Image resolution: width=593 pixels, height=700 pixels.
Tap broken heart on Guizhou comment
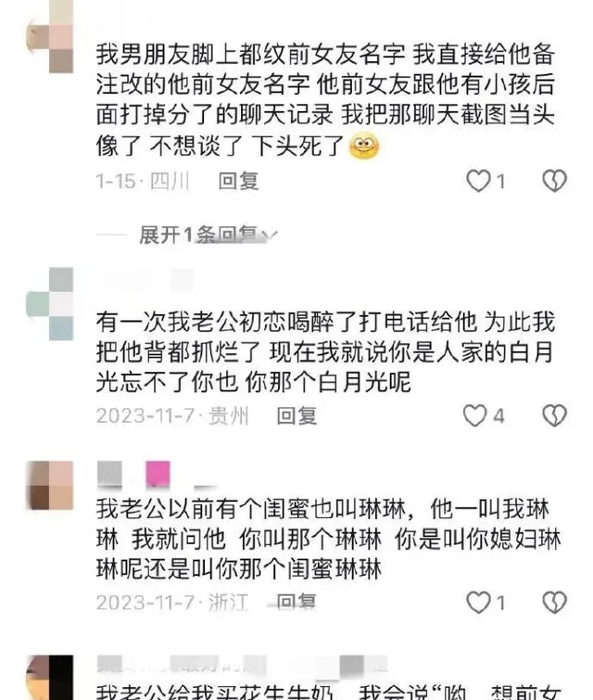(x=554, y=415)
